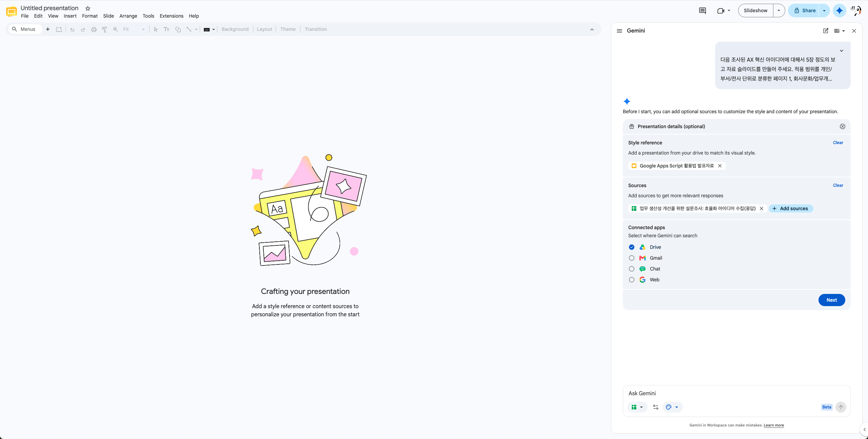Expand the collapsed prompt message chevron
868x439 pixels.
[841, 51]
